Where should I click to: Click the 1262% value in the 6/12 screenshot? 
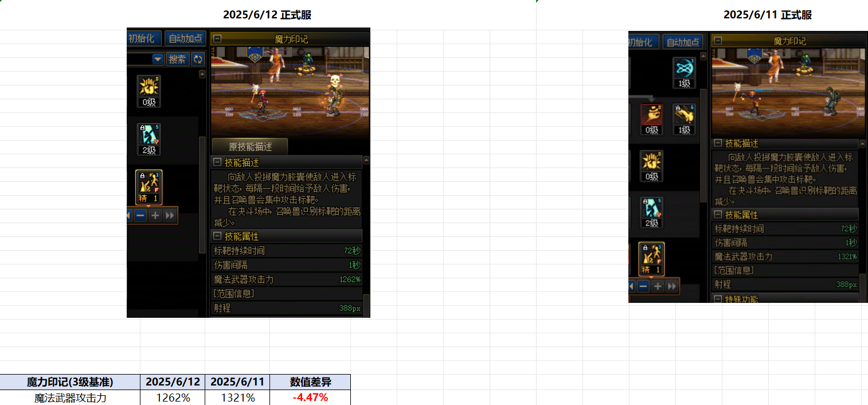coord(350,280)
